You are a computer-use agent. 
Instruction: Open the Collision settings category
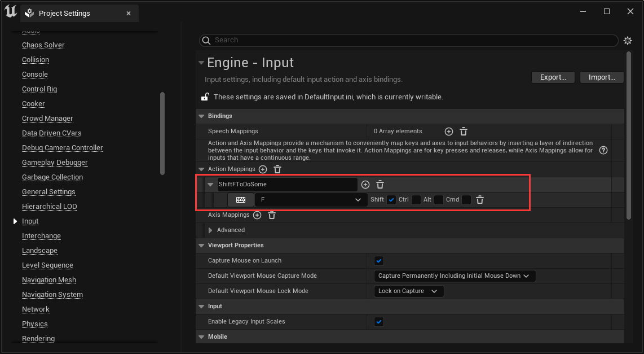point(36,60)
